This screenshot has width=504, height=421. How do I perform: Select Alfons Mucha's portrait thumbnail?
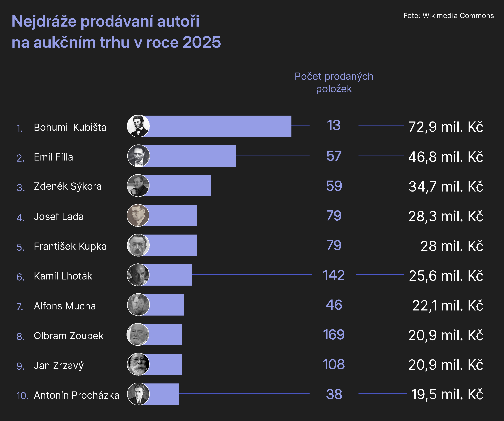coord(138,305)
